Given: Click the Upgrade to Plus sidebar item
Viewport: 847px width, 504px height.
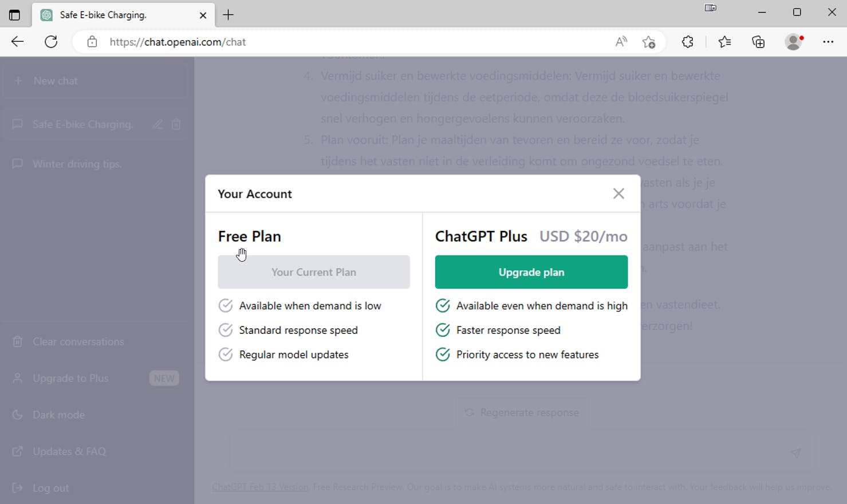Looking at the screenshot, I should tap(70, 378).
